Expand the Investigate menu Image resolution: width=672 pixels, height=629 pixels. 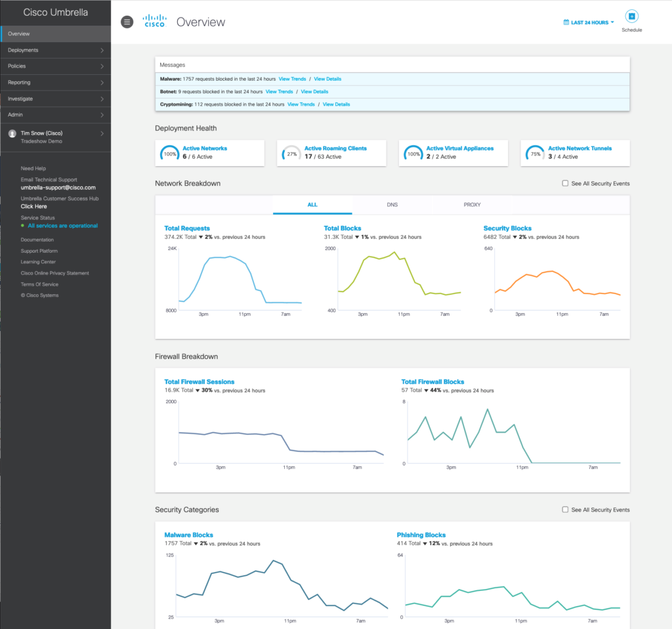[x=56, y=98]
